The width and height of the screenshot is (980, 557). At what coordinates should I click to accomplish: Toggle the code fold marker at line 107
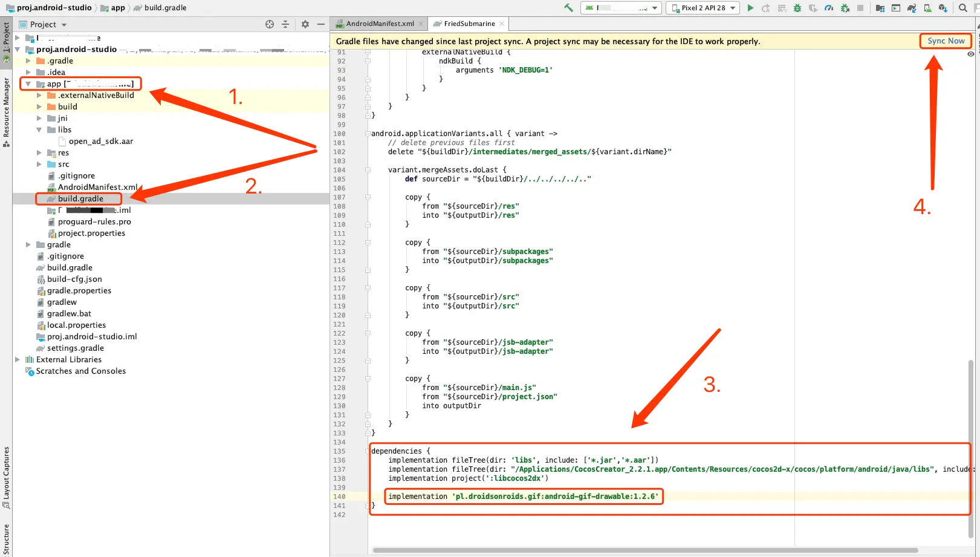[x=368, y=197]
